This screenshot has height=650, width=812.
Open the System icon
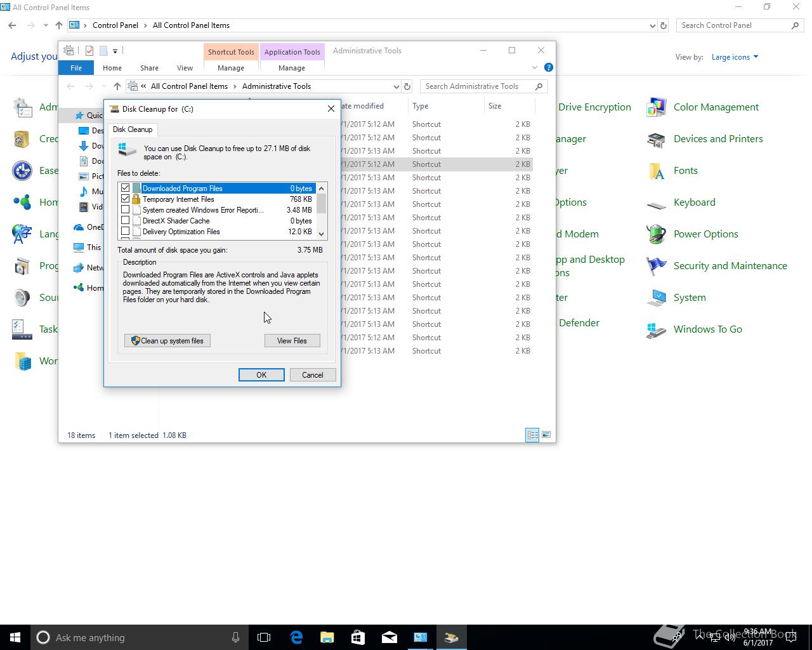tap(656, 298)
